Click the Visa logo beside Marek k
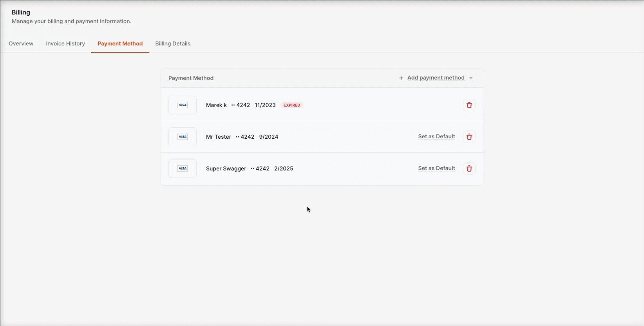Screen dimensions: 644x326 [183, 105]
